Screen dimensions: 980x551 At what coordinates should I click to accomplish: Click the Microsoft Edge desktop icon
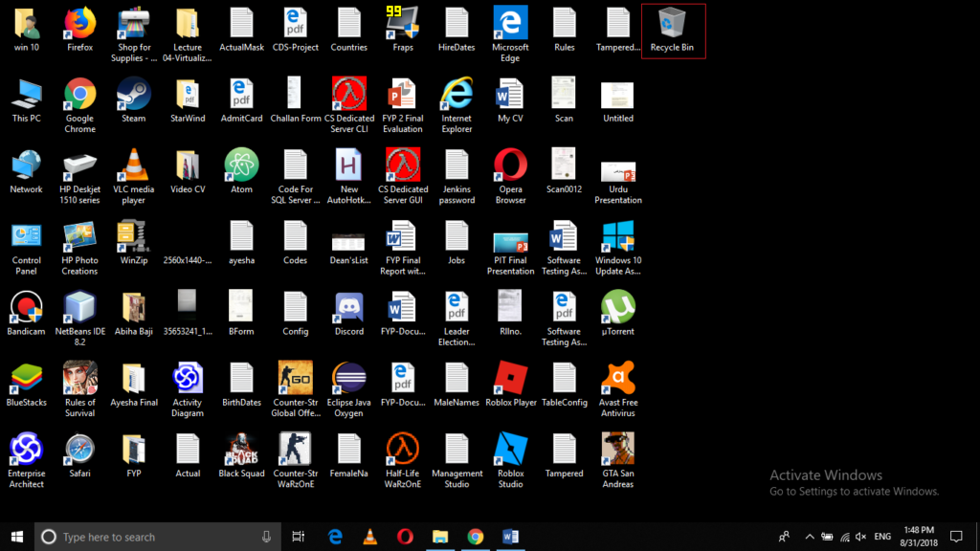point(510,34)
